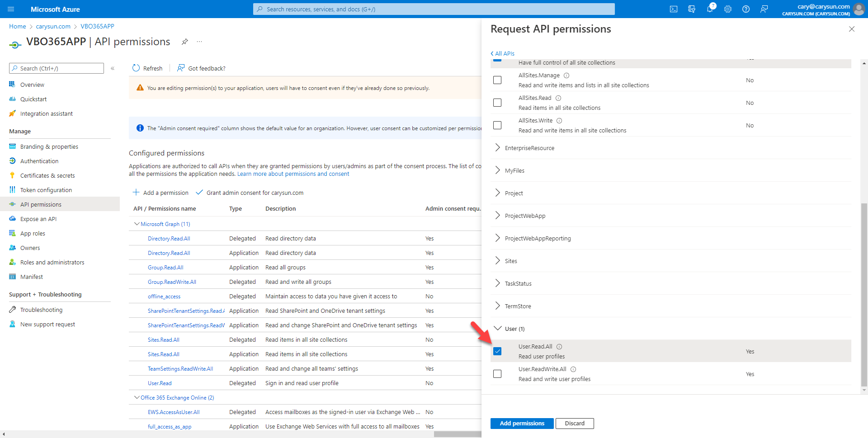This screenshot has width=868, height=438.
Task: Click the sidebar Search (Ctrl+/) box
Action: coord(57,68)
